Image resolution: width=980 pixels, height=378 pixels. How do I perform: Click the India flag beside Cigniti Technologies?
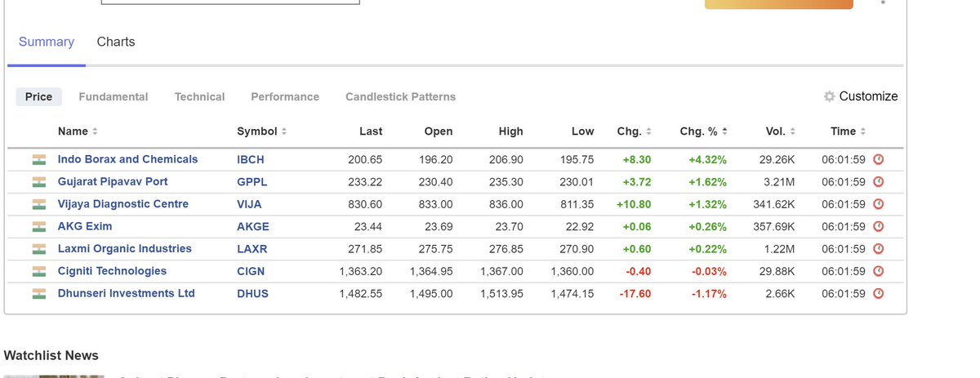click(x=38, y=271)
